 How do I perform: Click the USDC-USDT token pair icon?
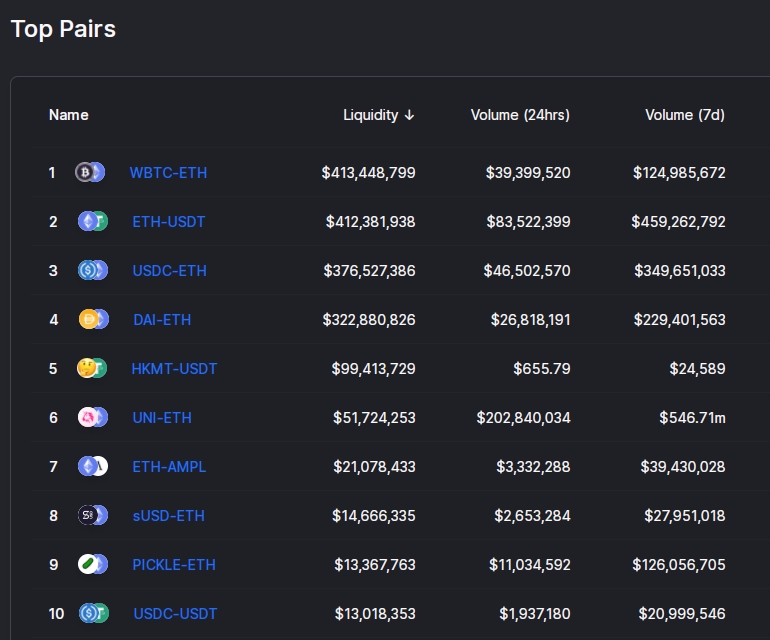pos(93,613)
